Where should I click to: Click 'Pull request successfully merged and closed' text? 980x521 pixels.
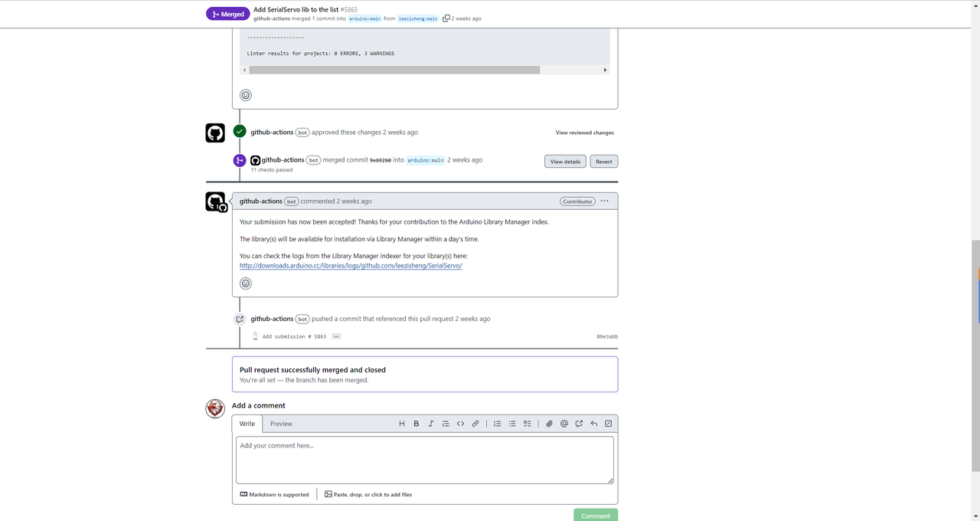pyautogui.click(x=312, y=369)
